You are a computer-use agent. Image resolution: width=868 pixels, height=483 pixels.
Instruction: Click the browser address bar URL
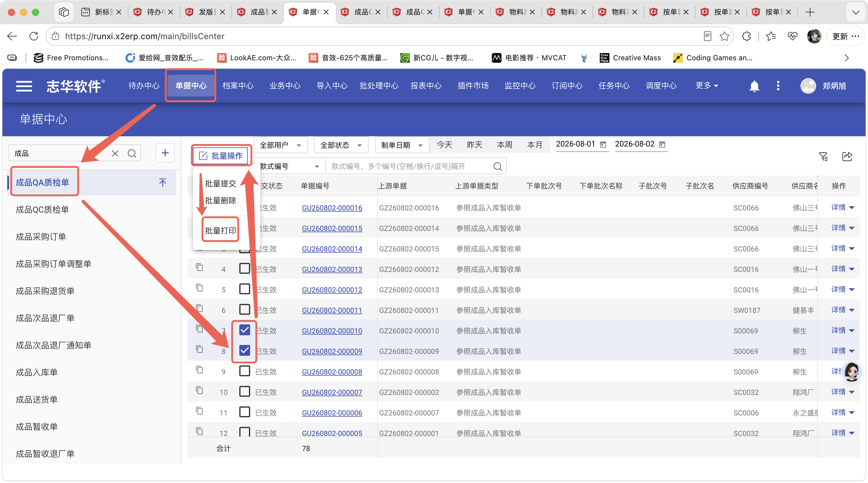coord(145,36)
